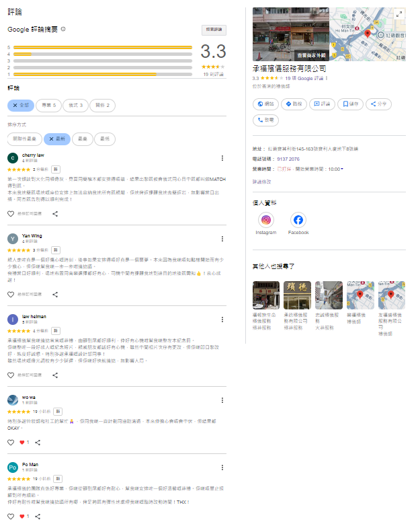Open the Instagram profile icon

[x=266, y=220]
